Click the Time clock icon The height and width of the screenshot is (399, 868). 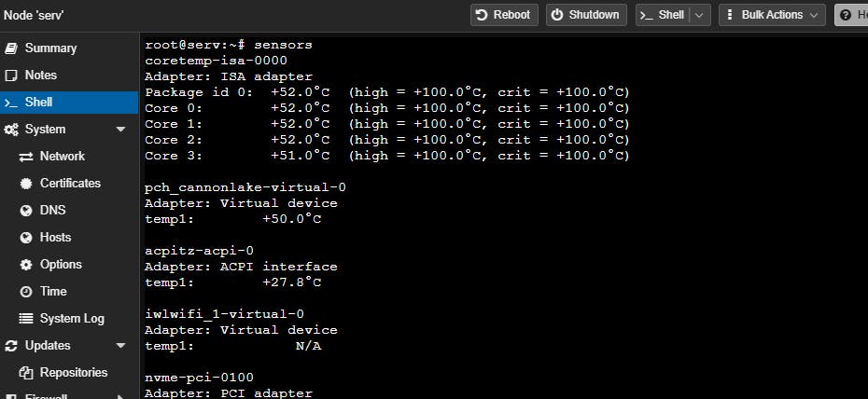coord(26,292)
